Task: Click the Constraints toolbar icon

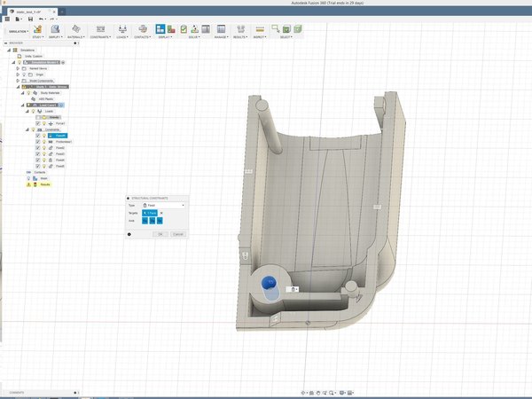Action: coord(100,29)
